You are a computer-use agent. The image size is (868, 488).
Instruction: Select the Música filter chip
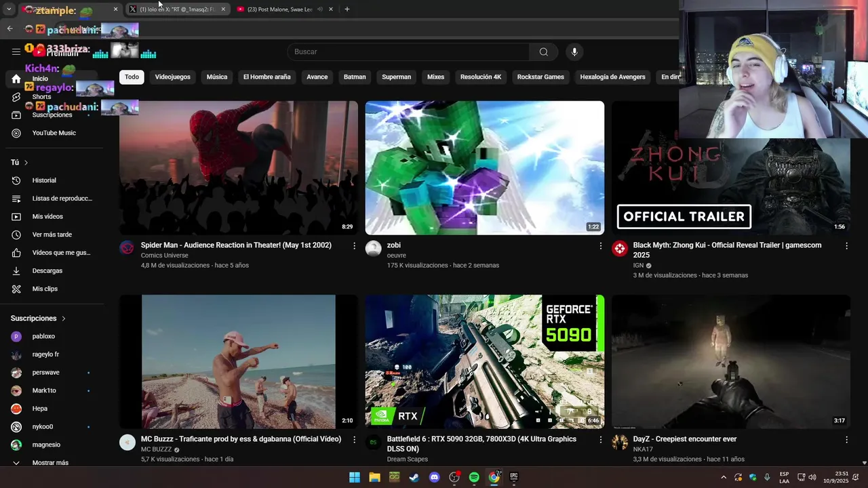217,77
